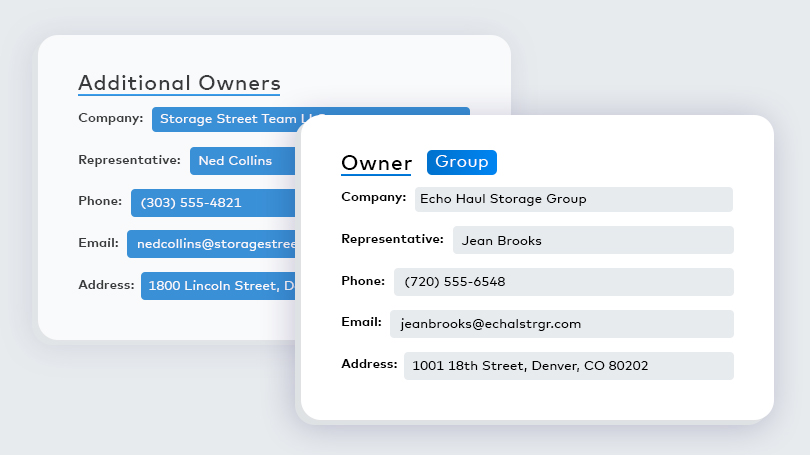Click the (303) 555-4821 phone field
Viewport: 810px width, 455px height.
(x=213, y=202)
